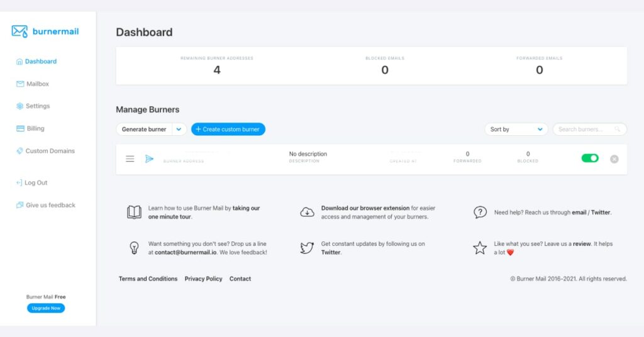Click the question mark help icon

tap(480, 212)
